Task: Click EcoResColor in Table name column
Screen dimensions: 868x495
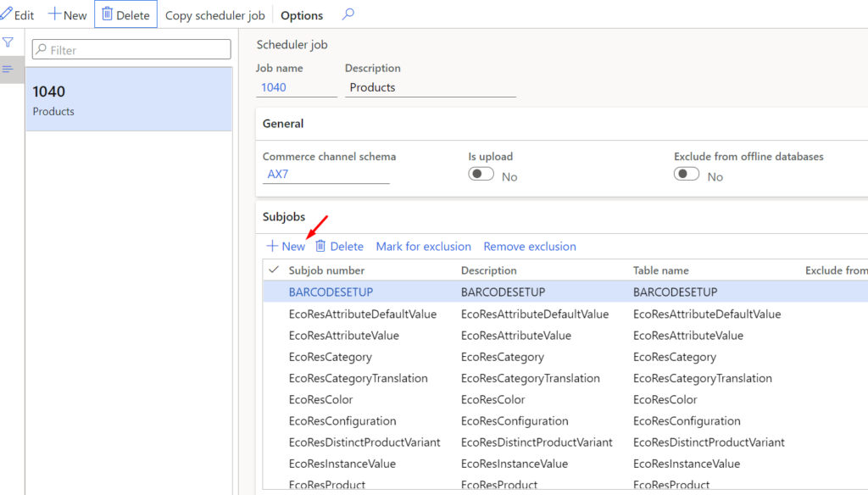Action: coord(665,399)
